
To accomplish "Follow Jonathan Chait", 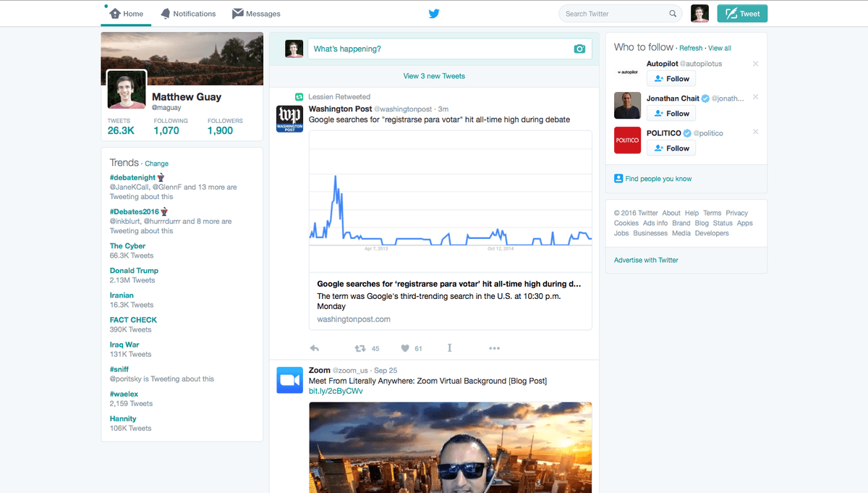I will coord(671,114).
